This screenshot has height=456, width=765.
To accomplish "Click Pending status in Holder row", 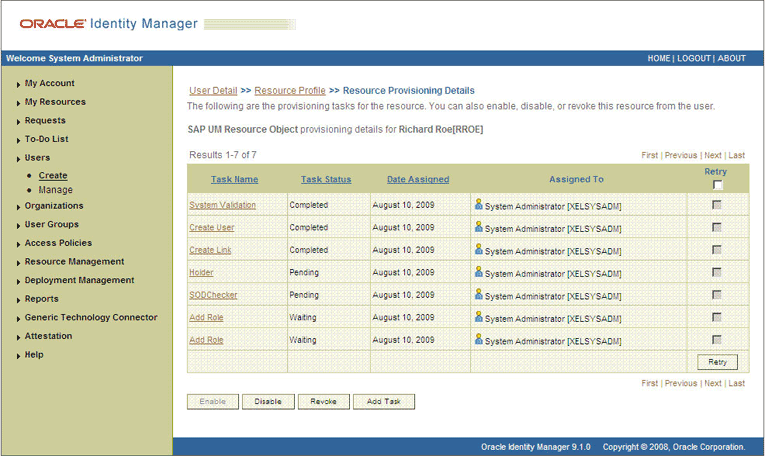I will (x=304, y=272).
